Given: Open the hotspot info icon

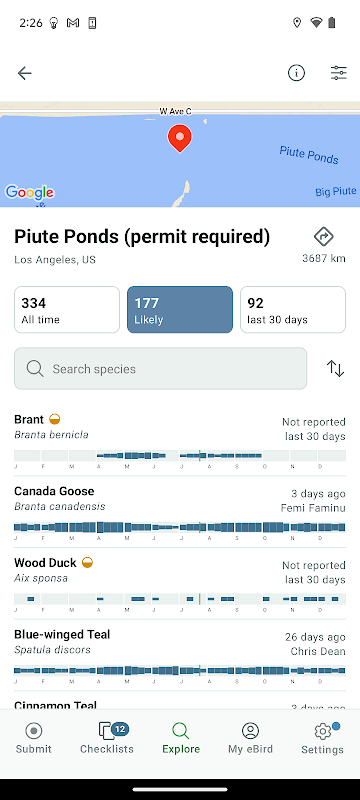Looking at the screenshot, I should click(x=296, y=73).
